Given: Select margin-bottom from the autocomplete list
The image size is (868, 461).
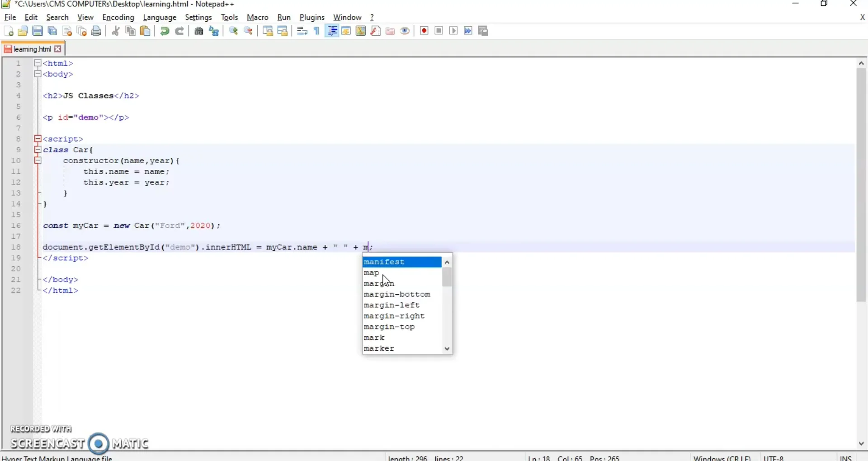Looking at the screenshot, I should tap(397, 294).
